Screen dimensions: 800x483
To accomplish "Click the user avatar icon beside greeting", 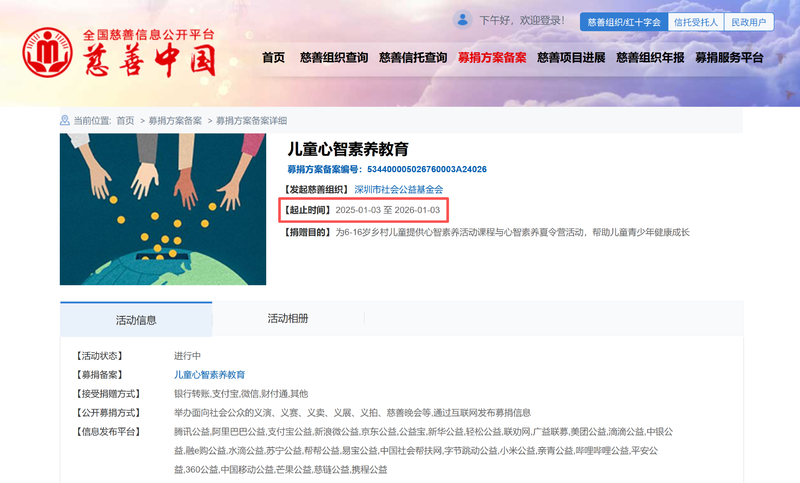I will click(x=462, y=20).
